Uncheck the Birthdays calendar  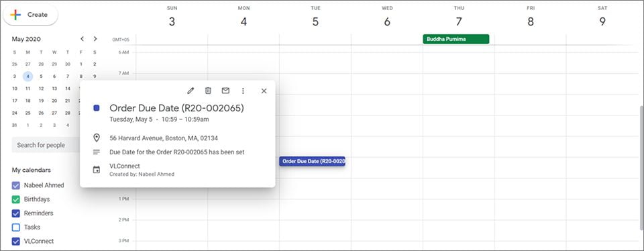pos(15,199)
